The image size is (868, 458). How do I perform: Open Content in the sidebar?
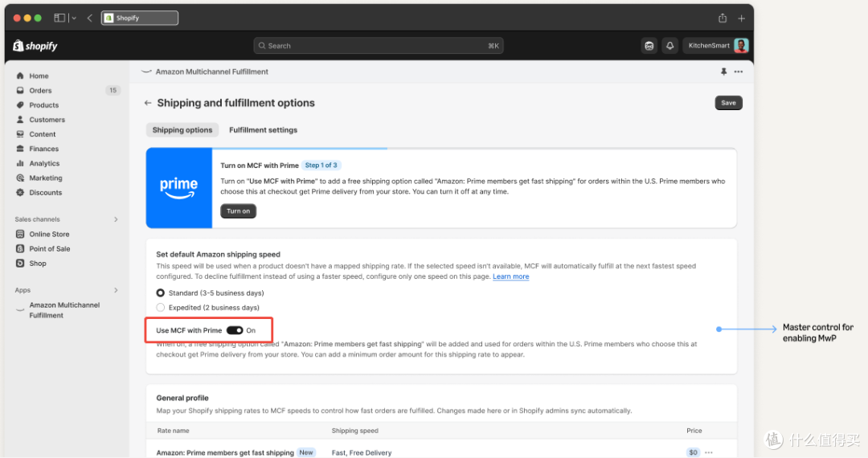[42, 134]
